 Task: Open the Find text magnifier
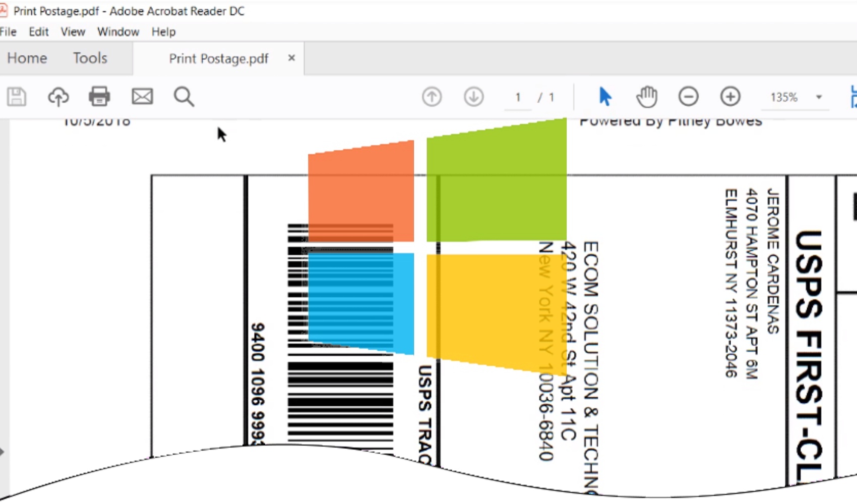(184, 97)
